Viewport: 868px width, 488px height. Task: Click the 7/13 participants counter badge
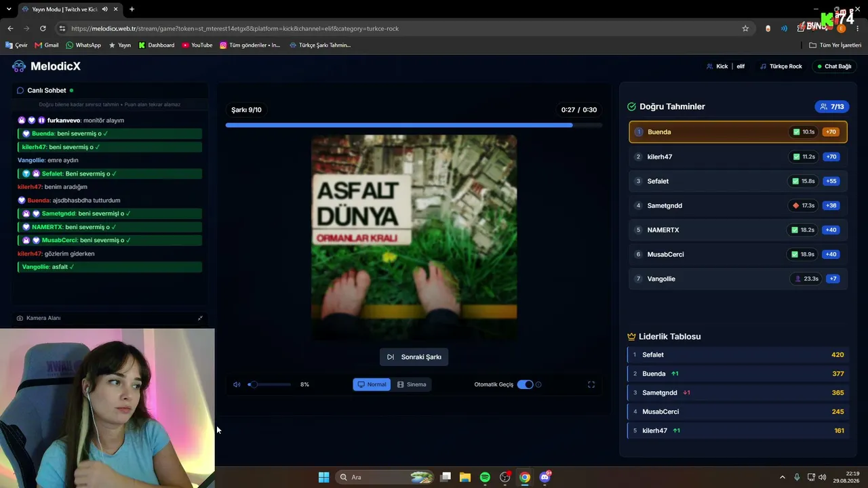click(832, 106)
